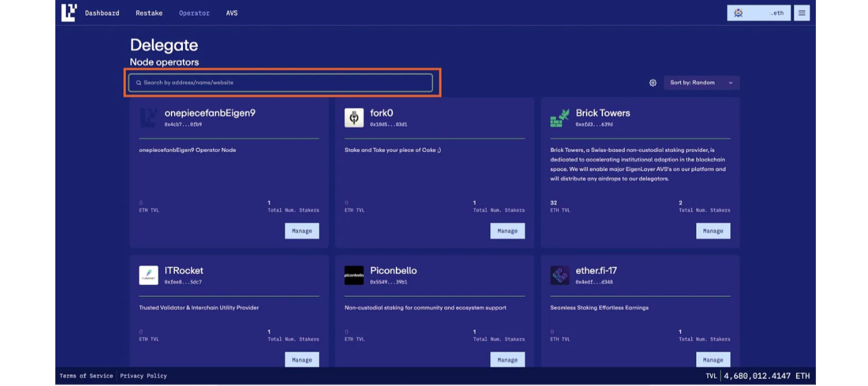Click the fork0 operator logo

tap(354, 118)
